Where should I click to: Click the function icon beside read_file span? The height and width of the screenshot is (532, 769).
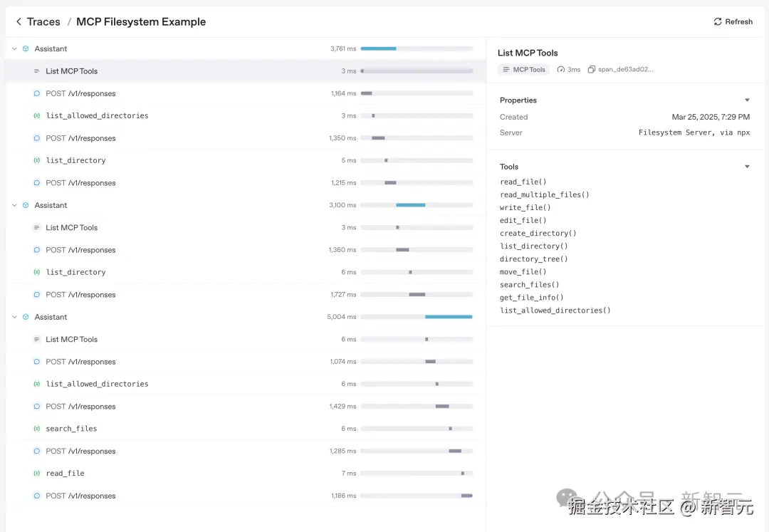37,474
